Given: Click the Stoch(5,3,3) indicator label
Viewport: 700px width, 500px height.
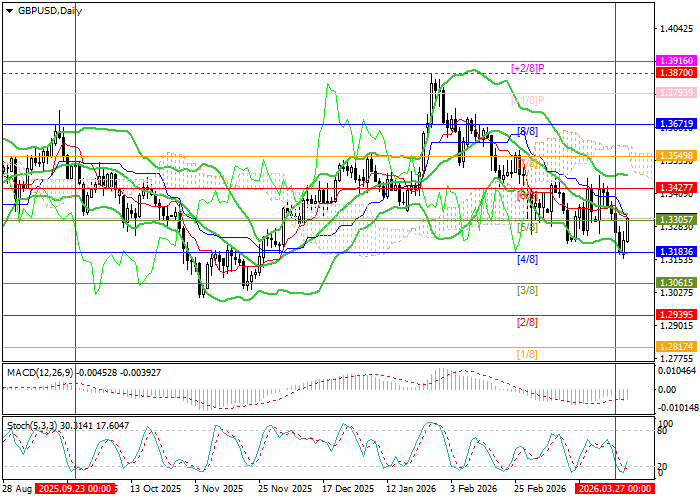Looking at the screenshot, I should [31, 426].
